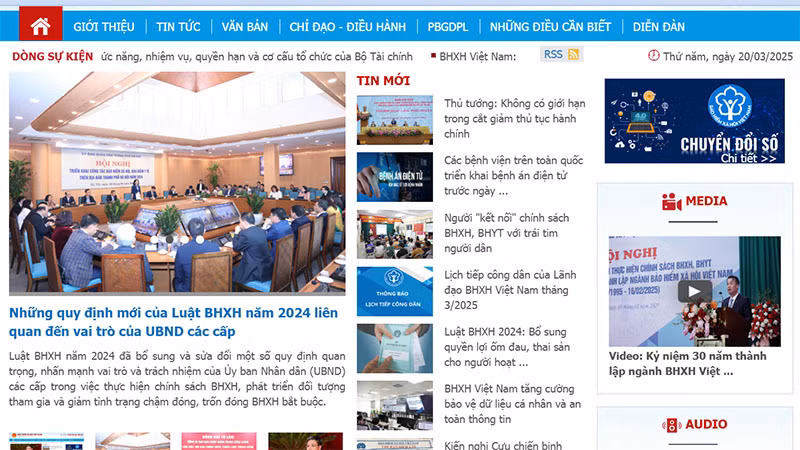
Task: Open the scrolling Bộ Tài chính ticker item
Action: coord(257,56)
